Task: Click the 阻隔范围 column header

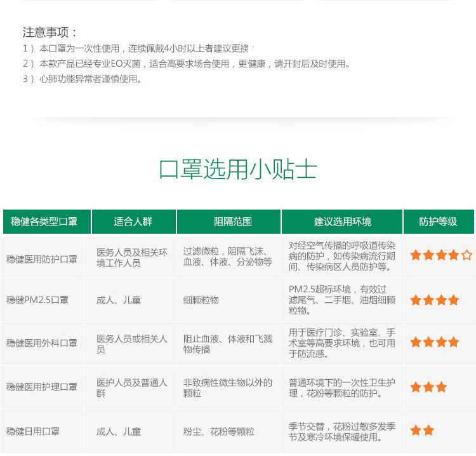Action: coord(228,222)
